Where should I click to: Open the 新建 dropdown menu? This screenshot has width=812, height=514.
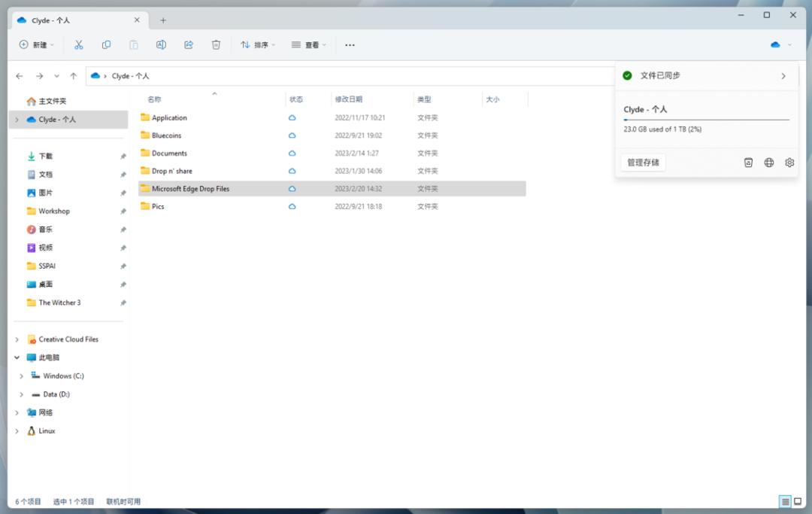click(x=37, y=45)
